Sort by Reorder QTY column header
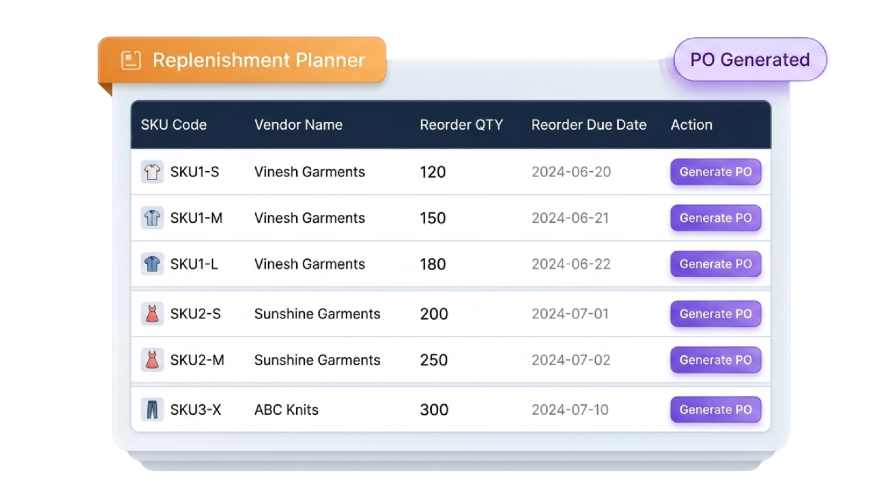This screenshot has height=500, width=896. pos(461,125)
